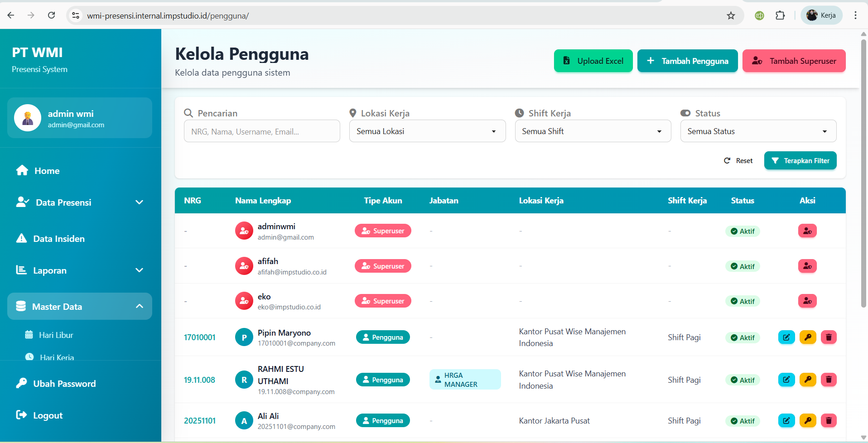Click red superuser action icon for adminwmi
The width and height of the screenshot is (868, 443).
tap(807, 231)
